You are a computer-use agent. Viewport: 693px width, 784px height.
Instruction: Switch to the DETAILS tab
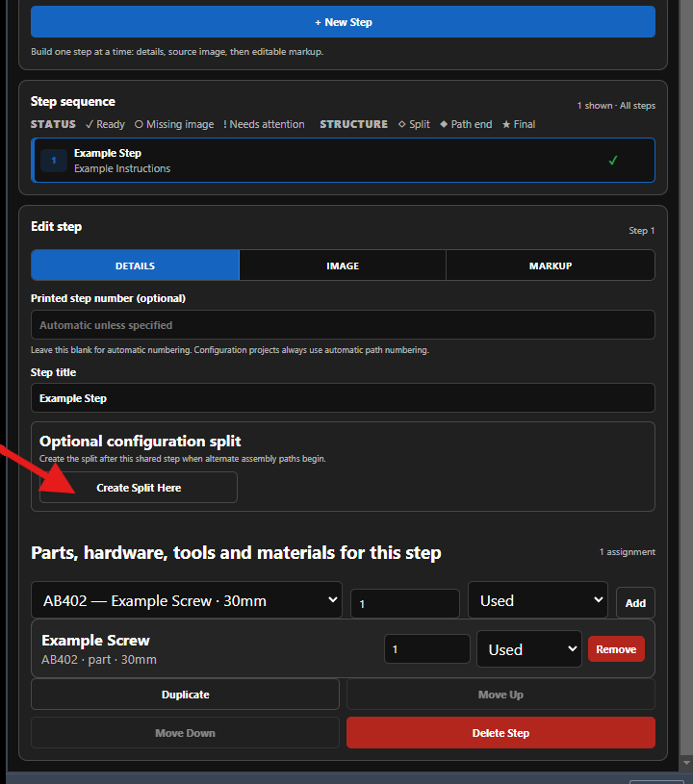point(135,266)
